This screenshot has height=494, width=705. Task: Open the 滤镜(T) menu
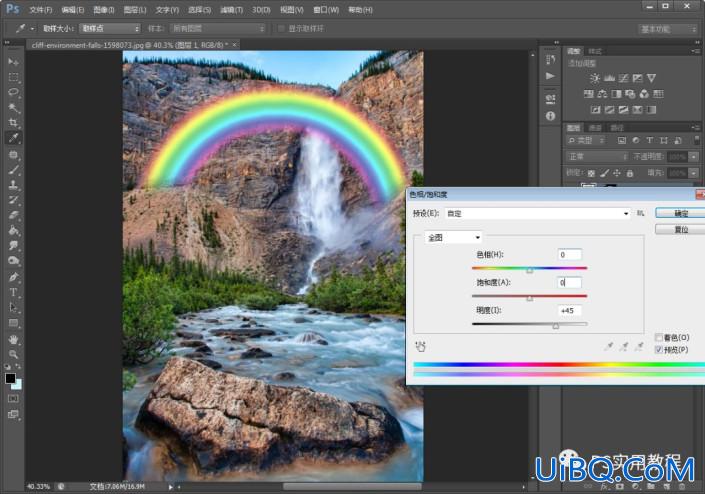pyautogui.click(x=232, y=10)
